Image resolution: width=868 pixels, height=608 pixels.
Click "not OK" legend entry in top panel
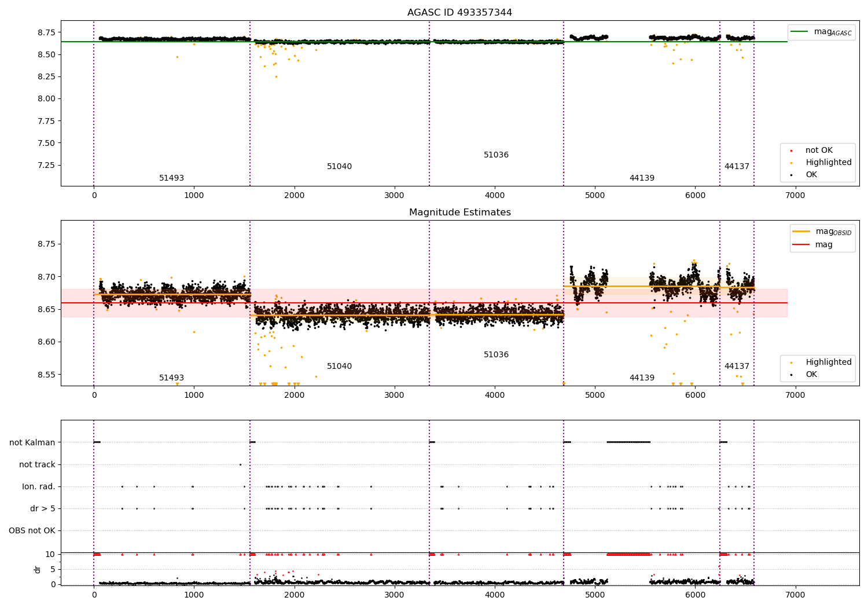point(819,151)
